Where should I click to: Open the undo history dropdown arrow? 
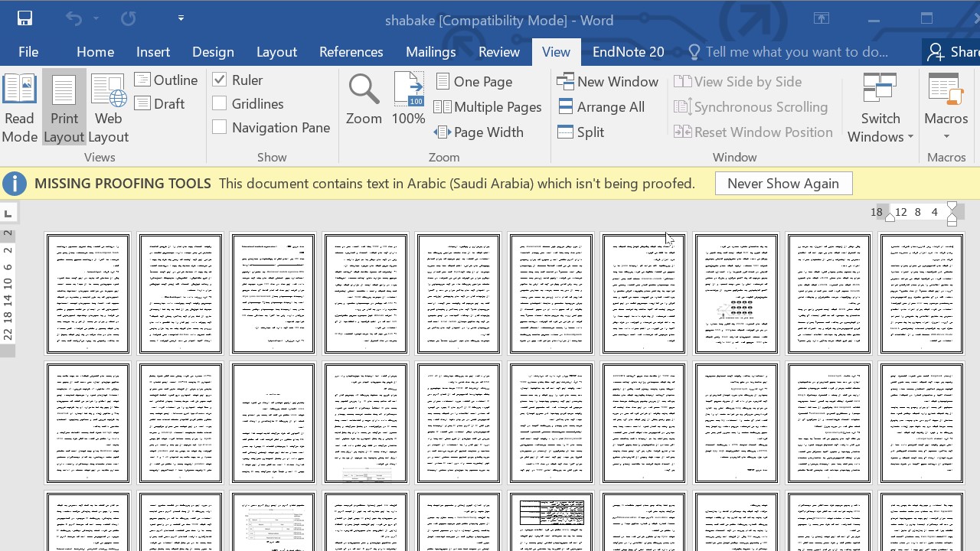tap(96, 18)
